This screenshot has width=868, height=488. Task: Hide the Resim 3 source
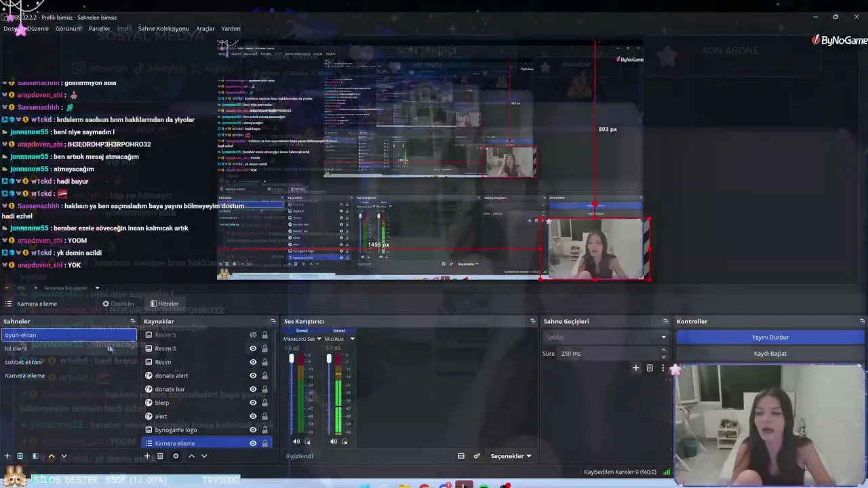[253, 348]
